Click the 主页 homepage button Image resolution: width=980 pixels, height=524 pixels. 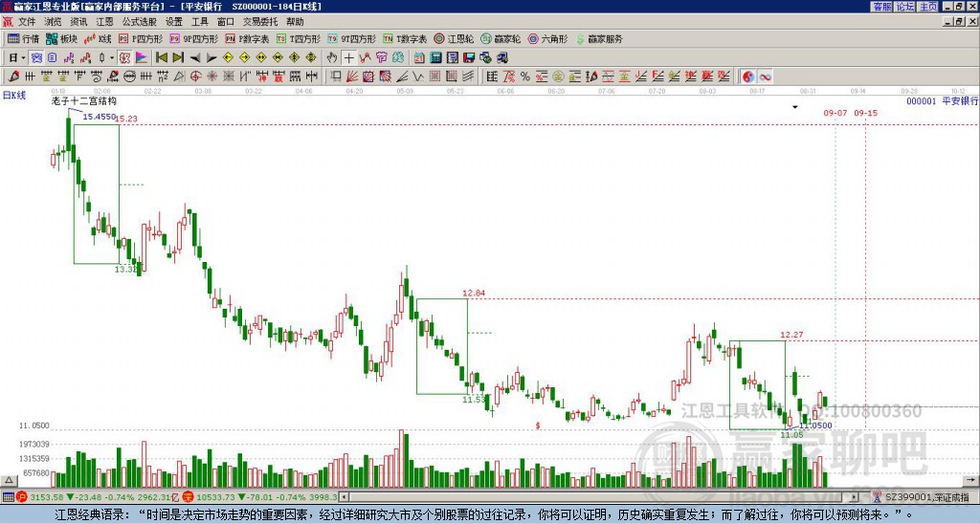click(927, 7)
